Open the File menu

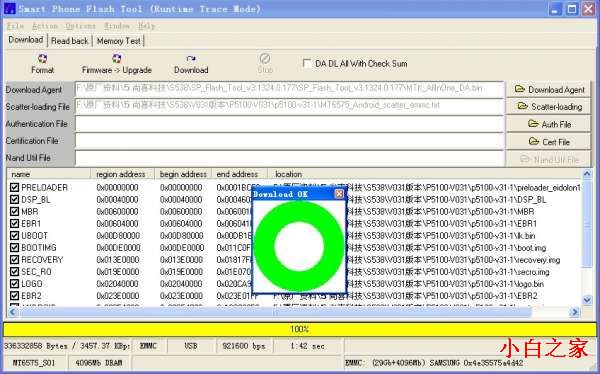[x=15, y=26]
